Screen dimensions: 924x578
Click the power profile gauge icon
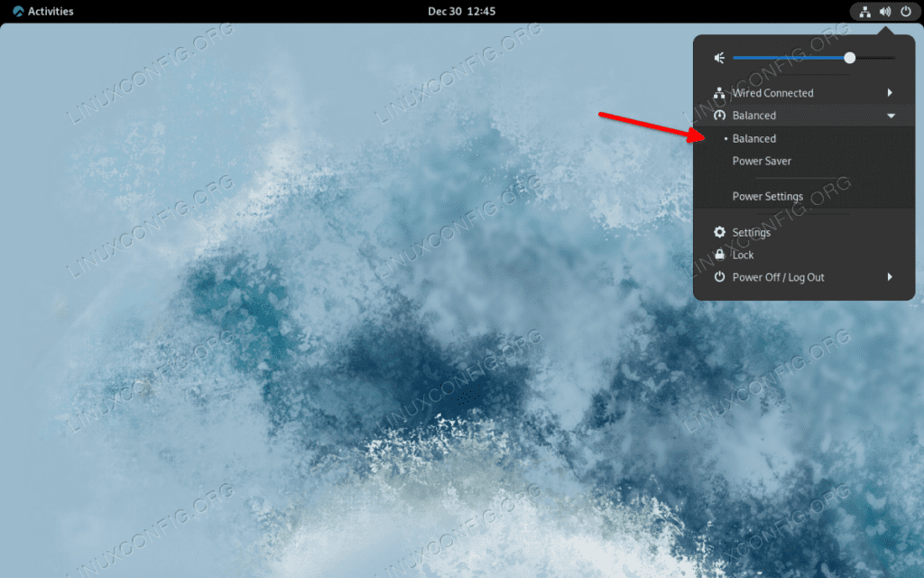click(719, 115)
